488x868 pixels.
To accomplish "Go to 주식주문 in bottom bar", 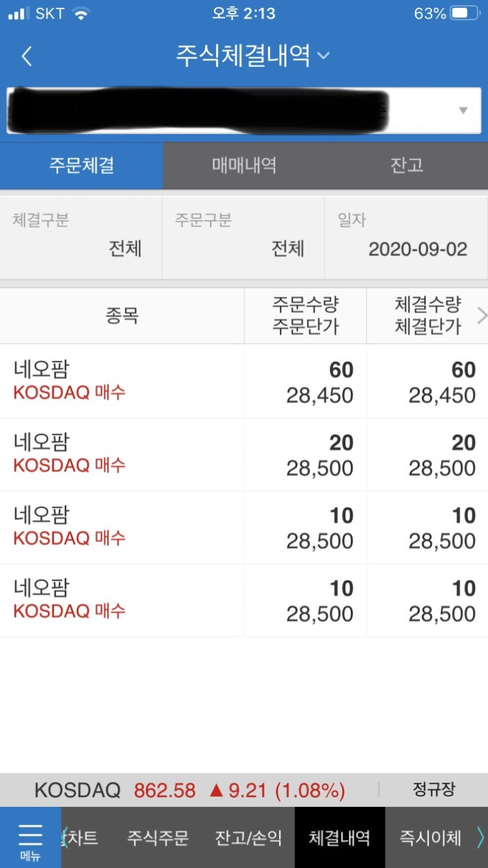I will pyautogui.click(x=158, y=838).
